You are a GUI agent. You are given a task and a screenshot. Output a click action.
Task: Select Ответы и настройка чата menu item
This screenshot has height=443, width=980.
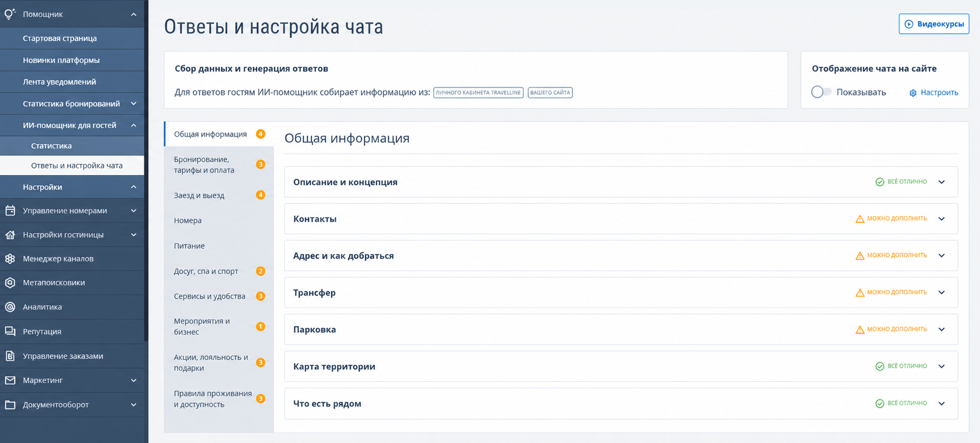pyautogui.click(x=72, y=165)
